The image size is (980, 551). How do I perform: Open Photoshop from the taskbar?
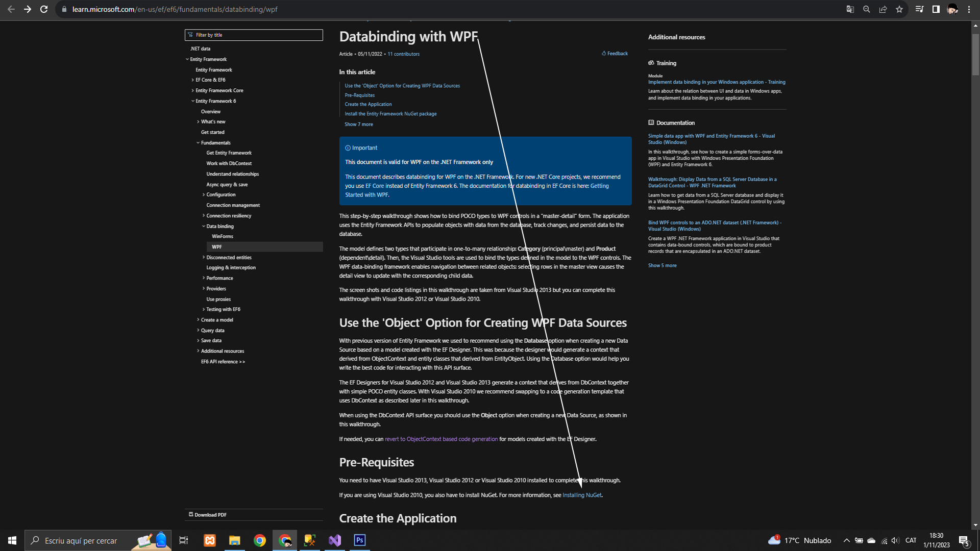click(x=360, y=540)
